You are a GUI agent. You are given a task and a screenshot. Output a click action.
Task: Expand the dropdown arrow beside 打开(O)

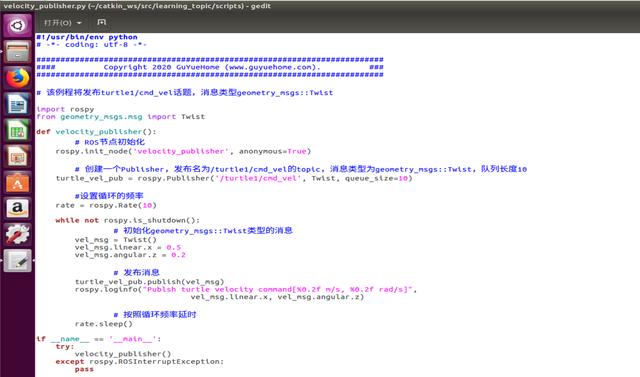(79, 23)
